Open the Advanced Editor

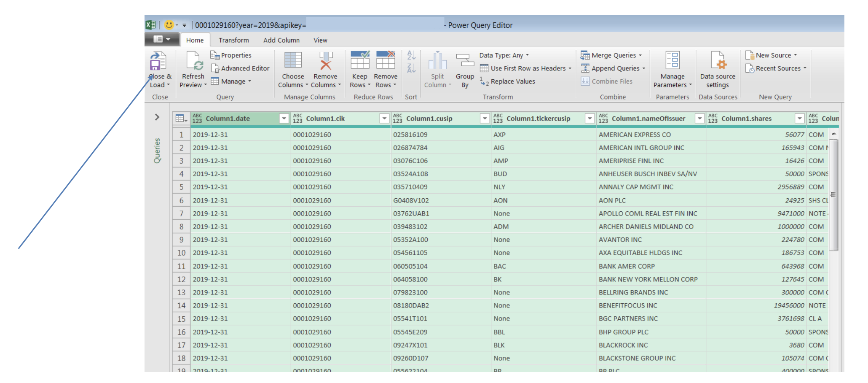click(240, 68)
